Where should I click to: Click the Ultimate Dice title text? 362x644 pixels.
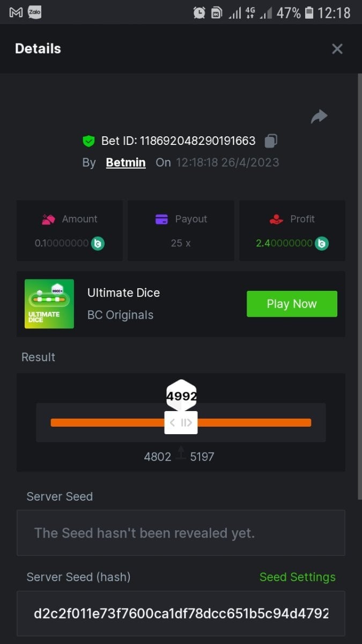coord(123,292)
